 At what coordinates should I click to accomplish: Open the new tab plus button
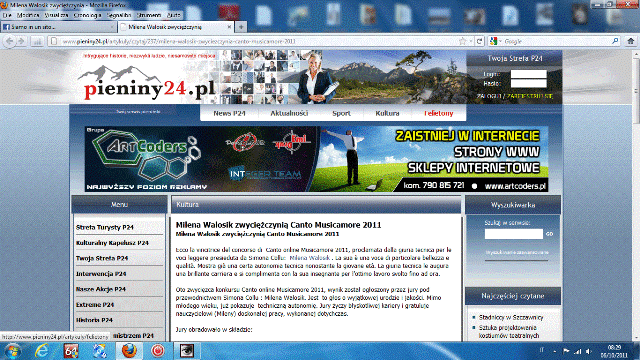pyautogui.click(x=241, y=27)
